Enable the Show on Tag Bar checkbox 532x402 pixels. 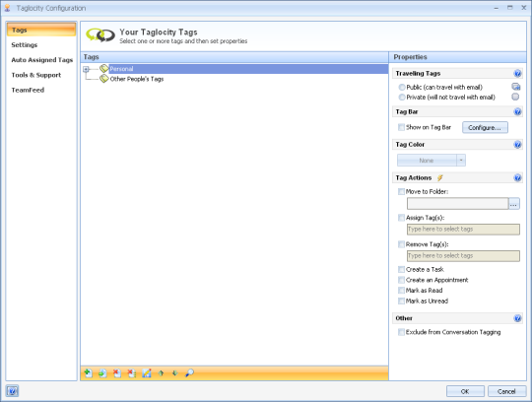pyautogui.click(x=401, y=127)
